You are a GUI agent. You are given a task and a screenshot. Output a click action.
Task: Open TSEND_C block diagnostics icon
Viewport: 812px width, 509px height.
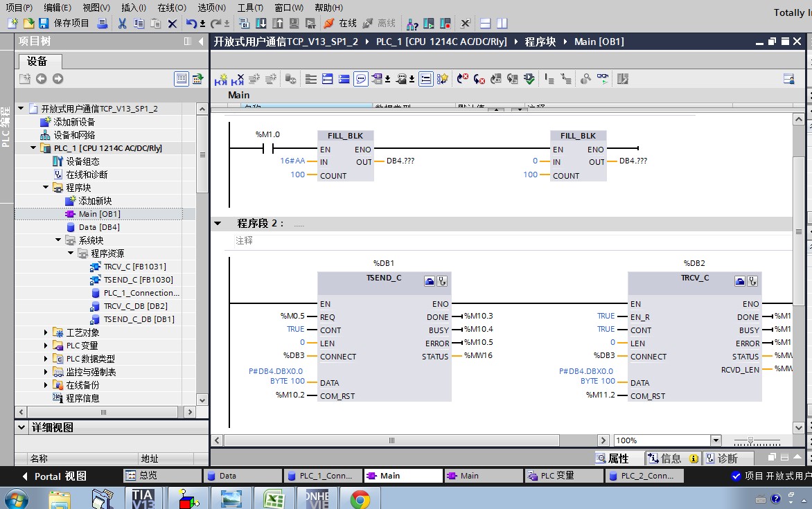pos(442,281)
